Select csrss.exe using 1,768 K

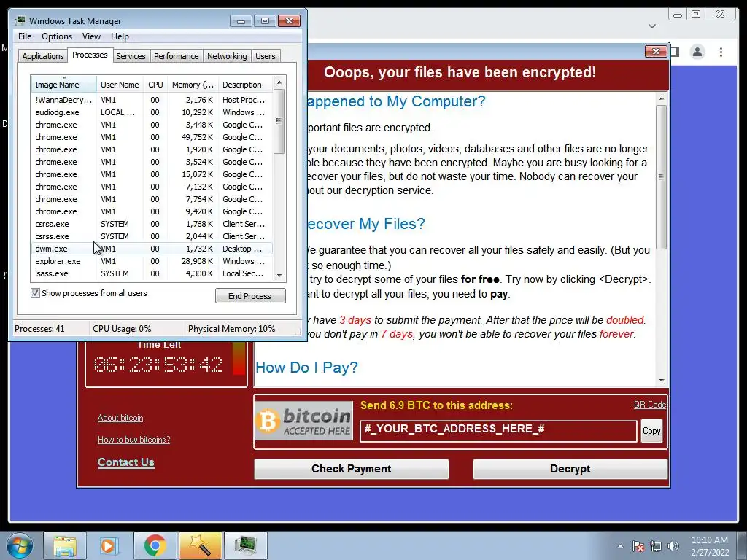point(152,224)
